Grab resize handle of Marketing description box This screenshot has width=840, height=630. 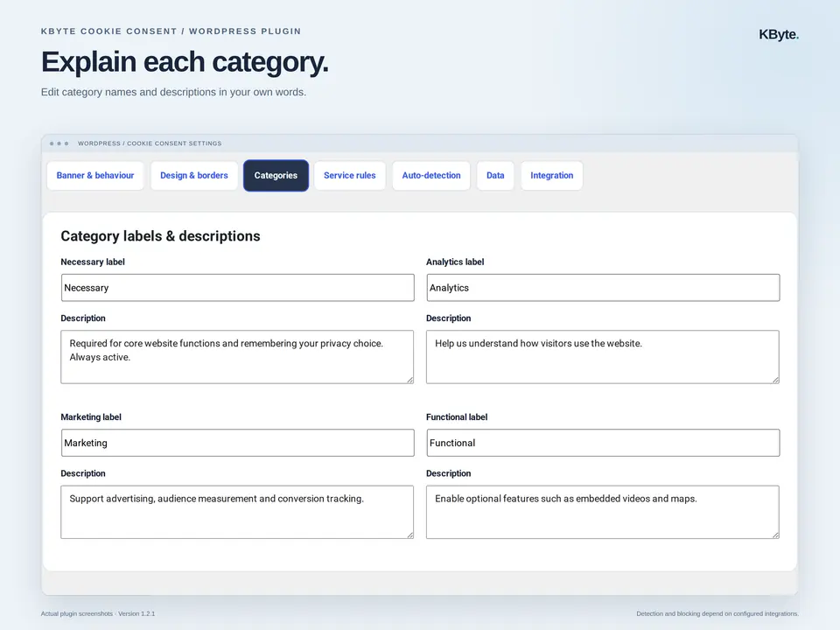[x=409, y=535]
